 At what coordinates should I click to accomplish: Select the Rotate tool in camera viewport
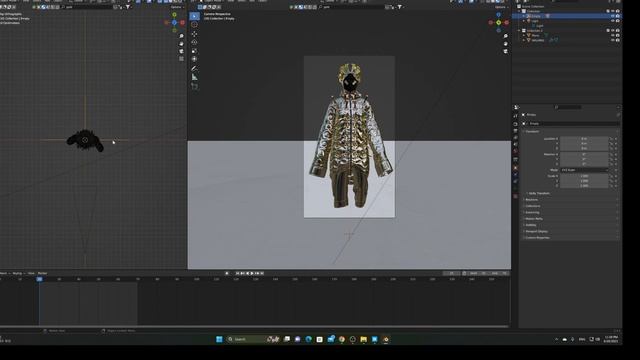(x=194, y=42)
